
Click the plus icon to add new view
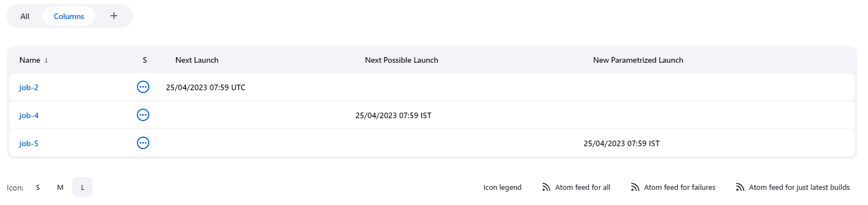pyautogui.click(x=114, y=16)
